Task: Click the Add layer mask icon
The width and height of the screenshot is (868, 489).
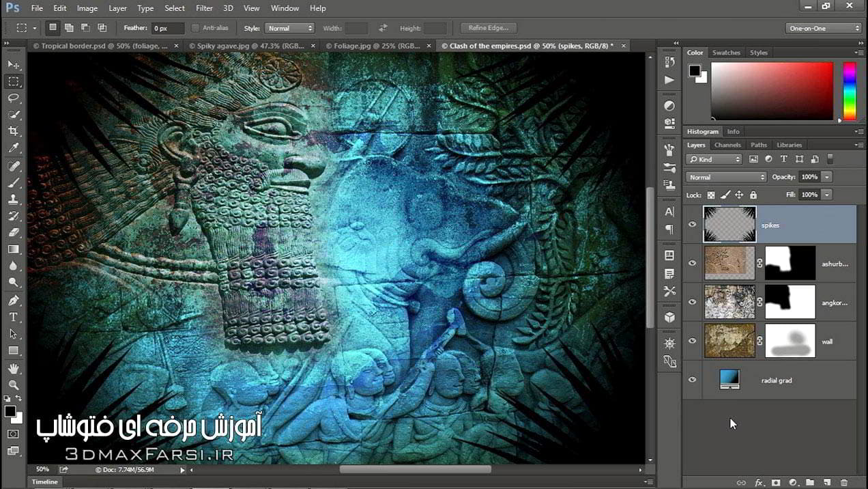Action: [776, 483]
